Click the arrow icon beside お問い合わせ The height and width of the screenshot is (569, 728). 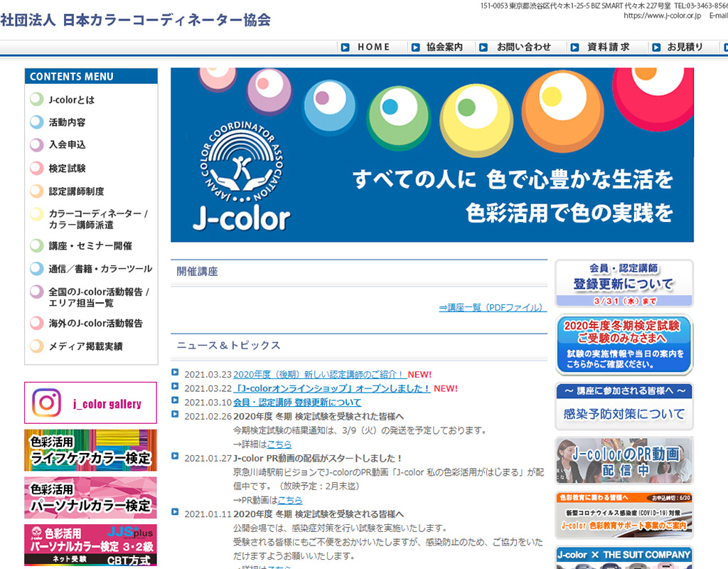[483, 48]
